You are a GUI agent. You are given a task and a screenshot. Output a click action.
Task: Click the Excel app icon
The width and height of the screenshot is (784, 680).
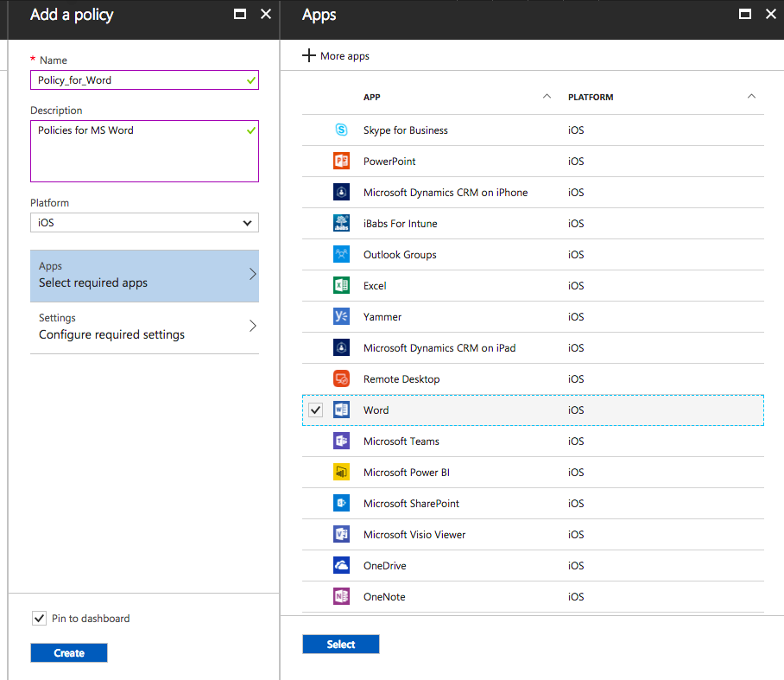[x=341, y=286]
